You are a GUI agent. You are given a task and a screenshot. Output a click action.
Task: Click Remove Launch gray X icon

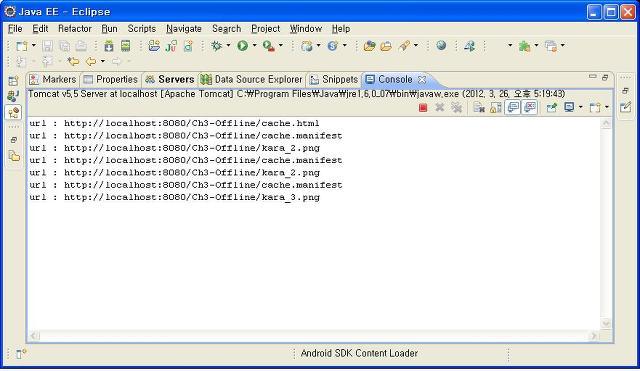(x=440, y=107)
